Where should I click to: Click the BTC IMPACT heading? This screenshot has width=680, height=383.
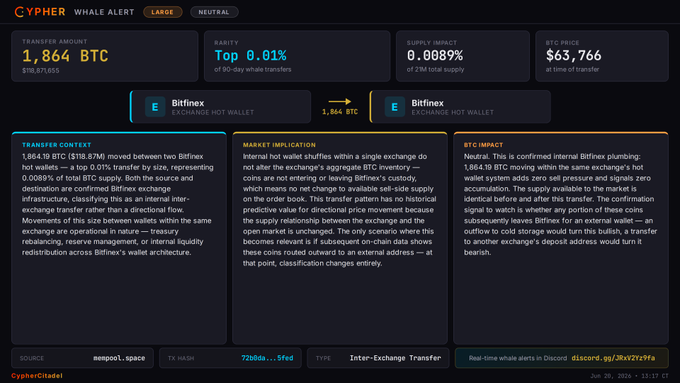coord(484,145)
